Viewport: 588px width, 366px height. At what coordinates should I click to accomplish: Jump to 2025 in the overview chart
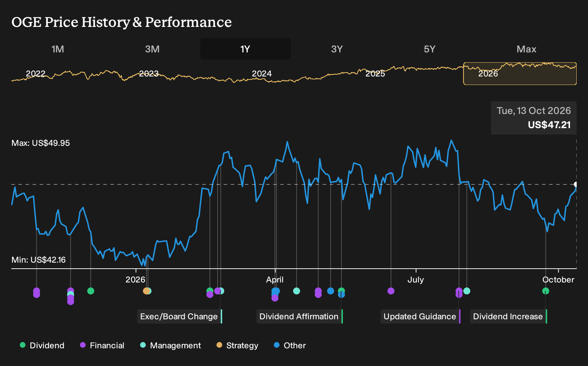tap(375, 74)
